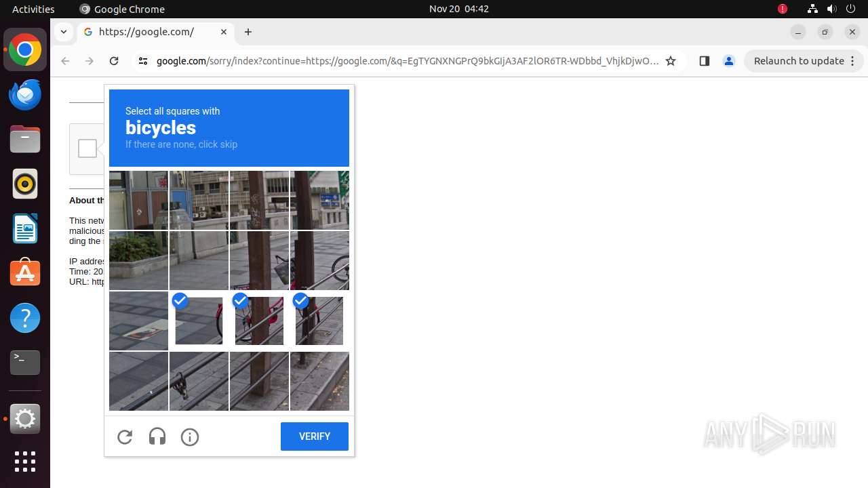Click the red notification indicator in top bar

[783, 9]
